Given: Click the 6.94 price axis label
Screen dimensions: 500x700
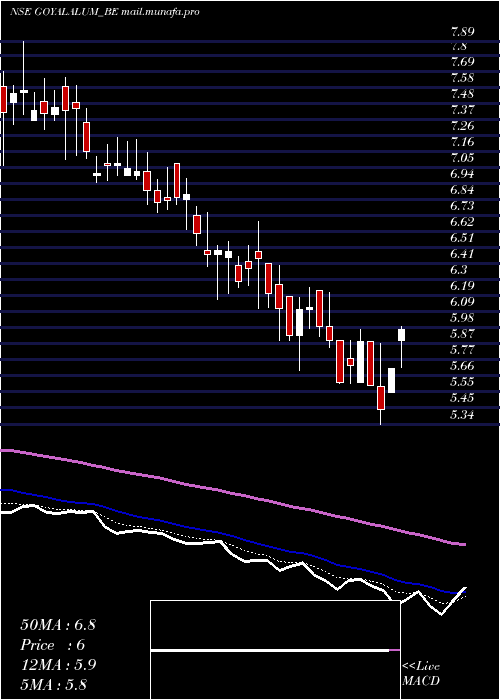Looking at the screenshot, I should click(462, 174).
